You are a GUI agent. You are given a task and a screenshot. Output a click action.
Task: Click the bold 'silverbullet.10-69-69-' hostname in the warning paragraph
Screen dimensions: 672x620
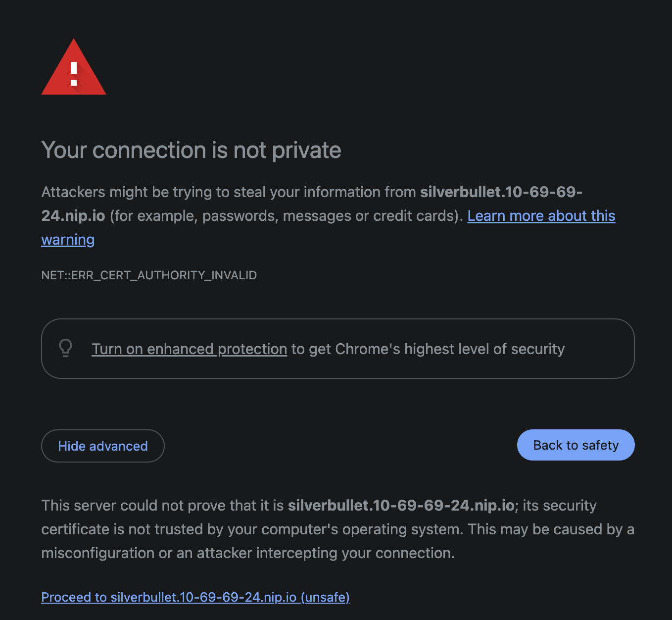click(x=501, y=192)
